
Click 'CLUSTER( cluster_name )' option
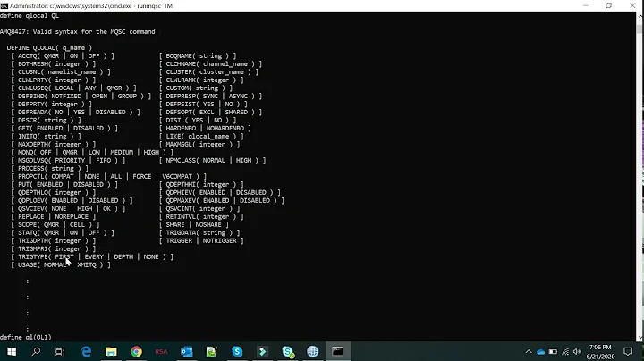(x=208, y=71)
